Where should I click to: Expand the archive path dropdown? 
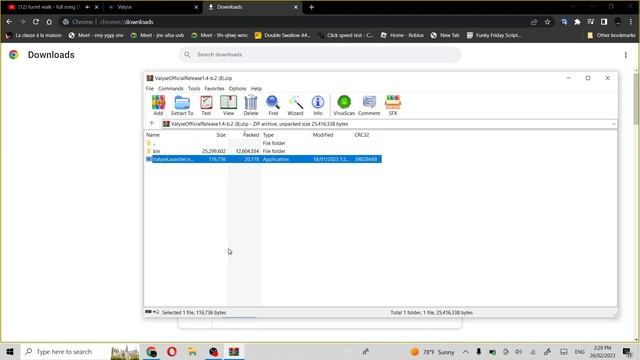click(x=613, y=124)
